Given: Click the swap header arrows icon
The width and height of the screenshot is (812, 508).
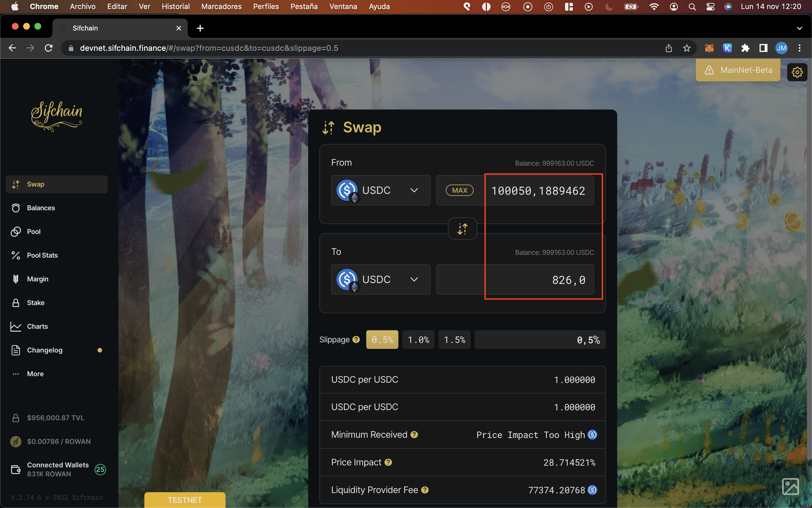Looking at the screenshot, I should [x=328, y=128].
